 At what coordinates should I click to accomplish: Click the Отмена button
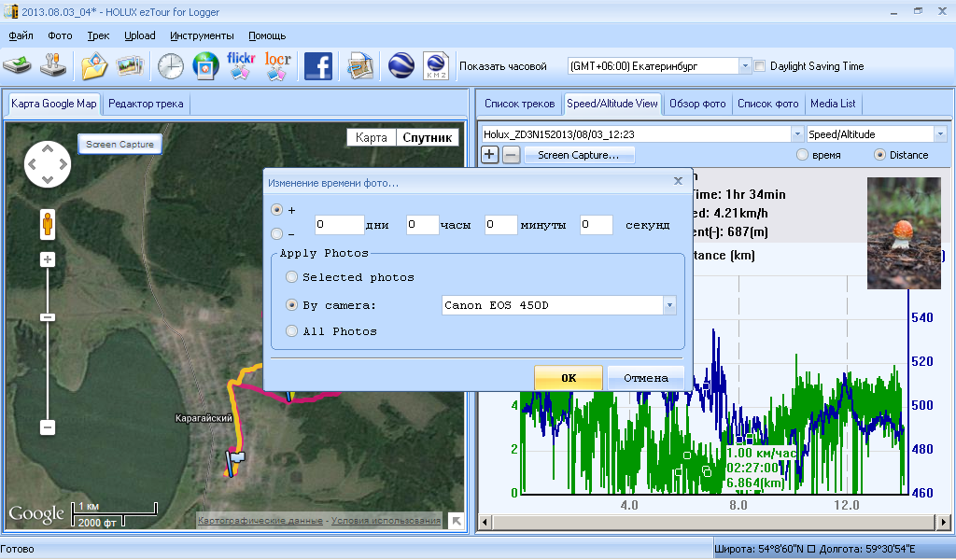pyautogui.click(x=646, y=378)
